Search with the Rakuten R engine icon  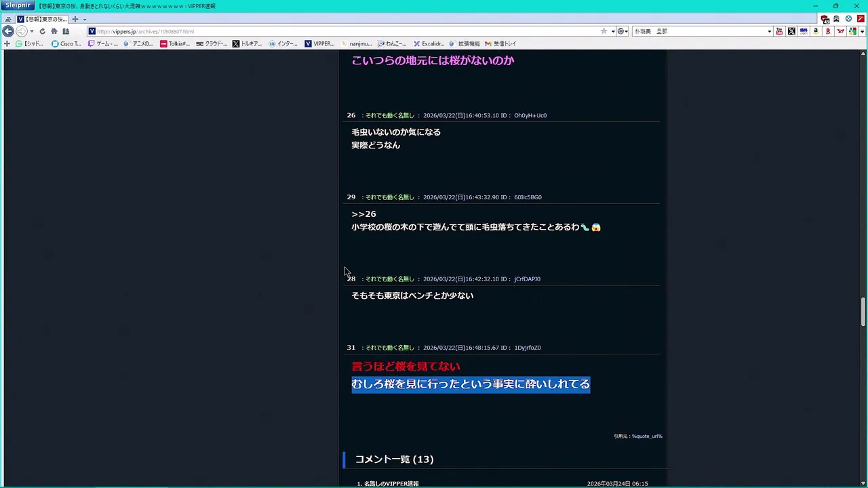(828, 31)
